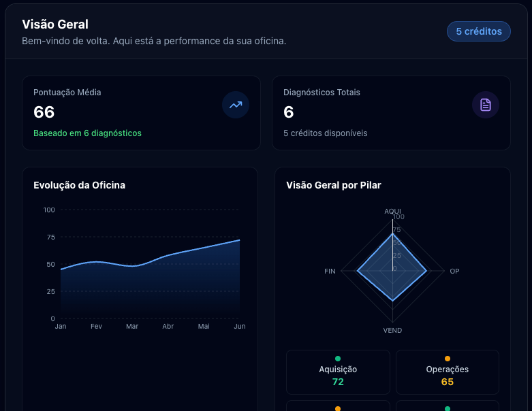Click the trending arrow icon in Pontuação Média

[x=236, y=105]
